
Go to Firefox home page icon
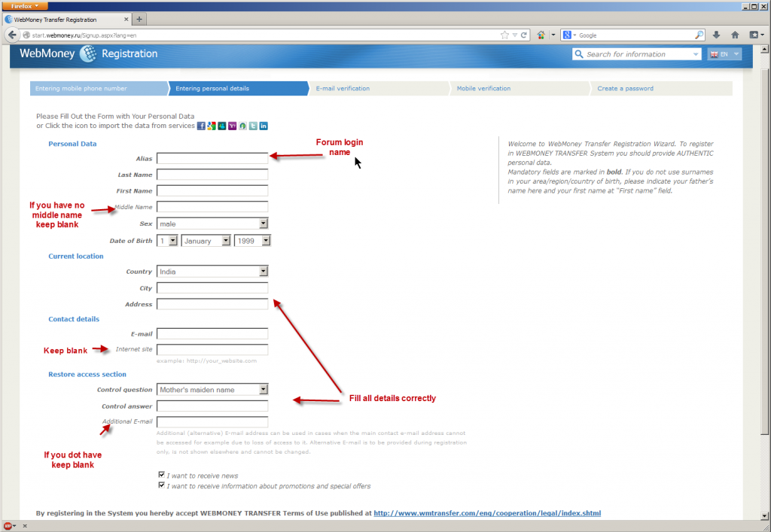pyautogui.click(x=735, y=35)
